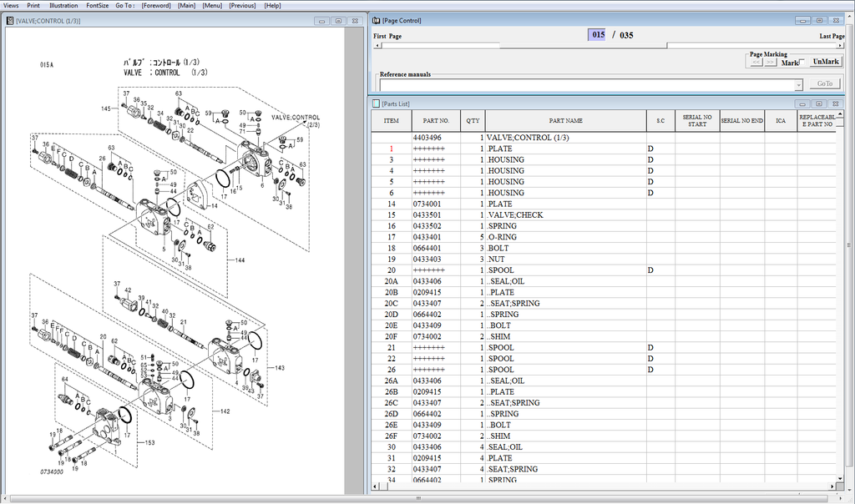The width and height of the screenshot is (855, 504).
Task: Select the VALVE;CHECK row in the parts list
Action: pos(515,215)
